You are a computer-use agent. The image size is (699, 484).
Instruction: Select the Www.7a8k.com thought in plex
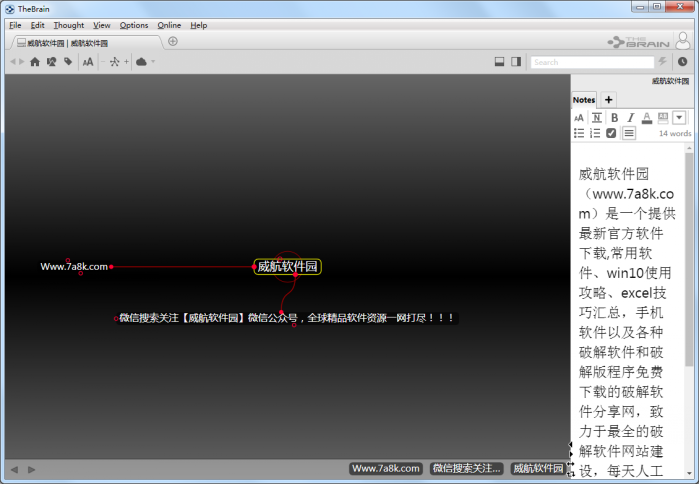coord(74,267)
